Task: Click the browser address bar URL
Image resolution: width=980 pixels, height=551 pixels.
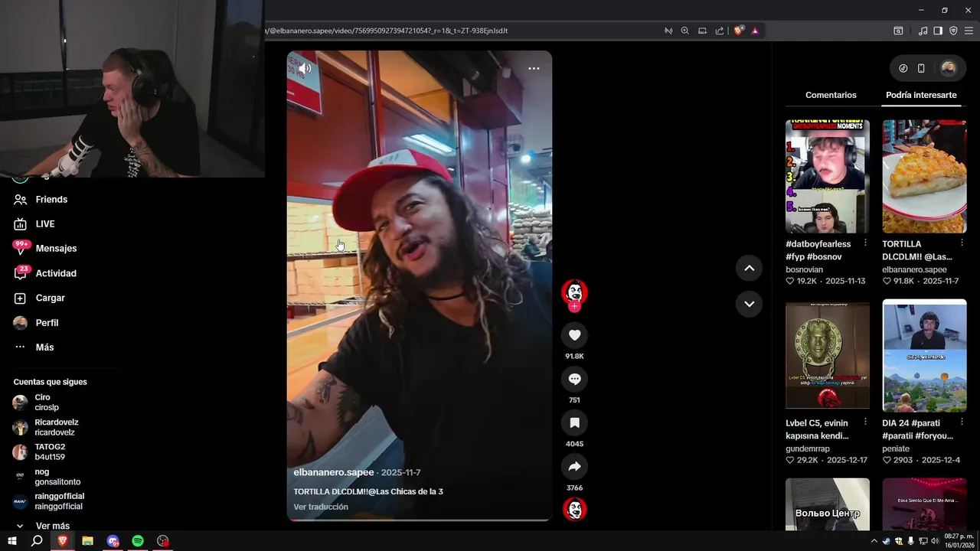Action: coord(387,31)
